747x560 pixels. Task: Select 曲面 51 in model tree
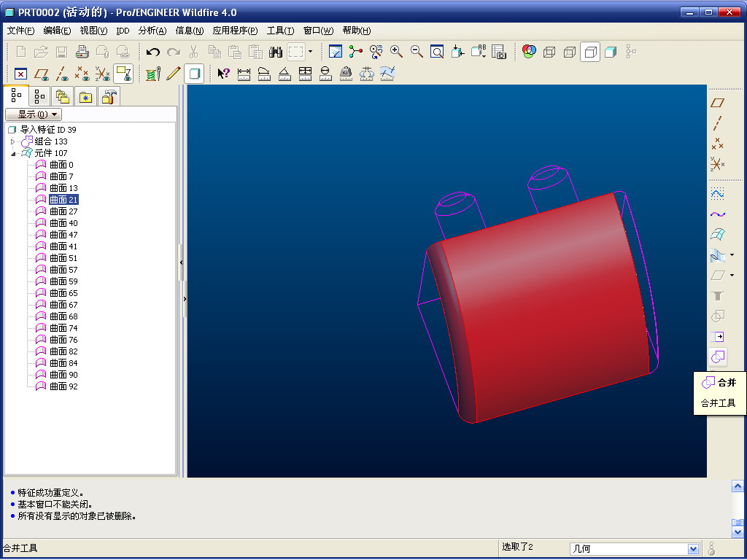coord(63,258)
